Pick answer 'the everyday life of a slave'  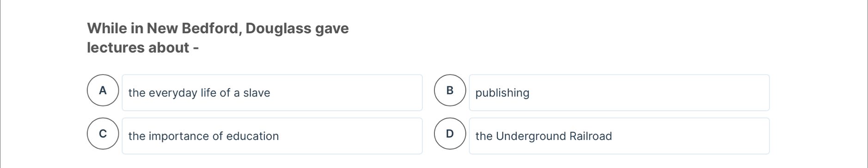[x=272, y=93]
